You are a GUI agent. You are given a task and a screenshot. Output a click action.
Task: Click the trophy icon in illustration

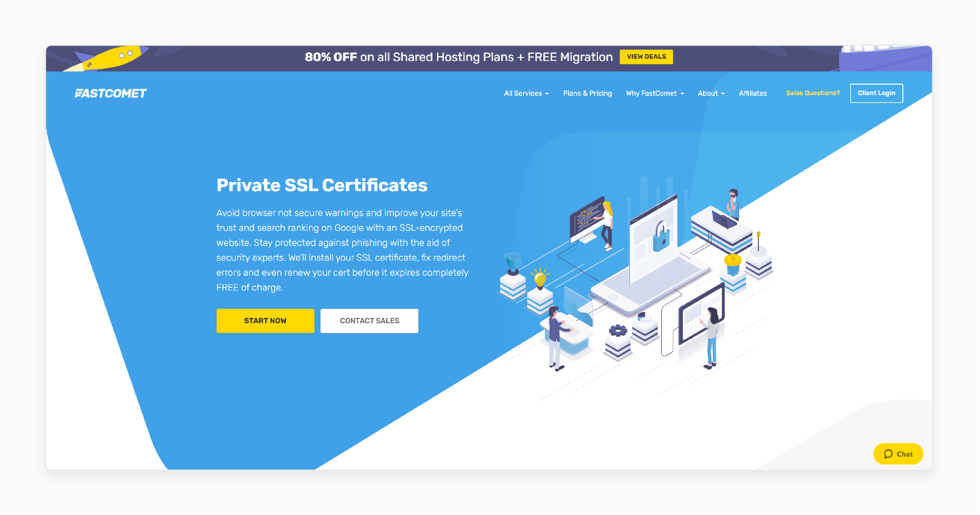[512, 263]
